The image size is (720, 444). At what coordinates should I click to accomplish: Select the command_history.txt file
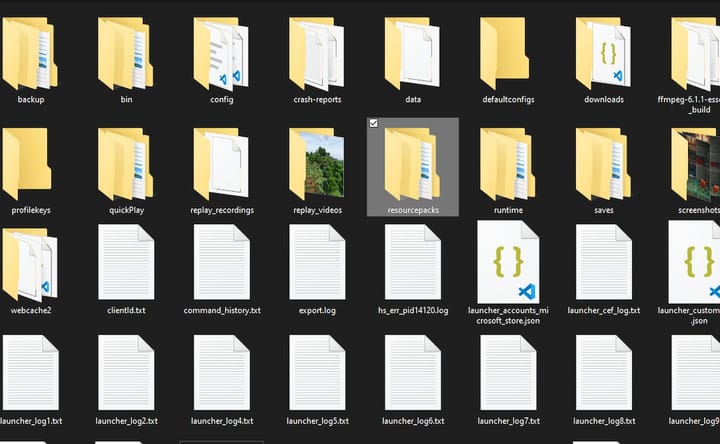221,262
